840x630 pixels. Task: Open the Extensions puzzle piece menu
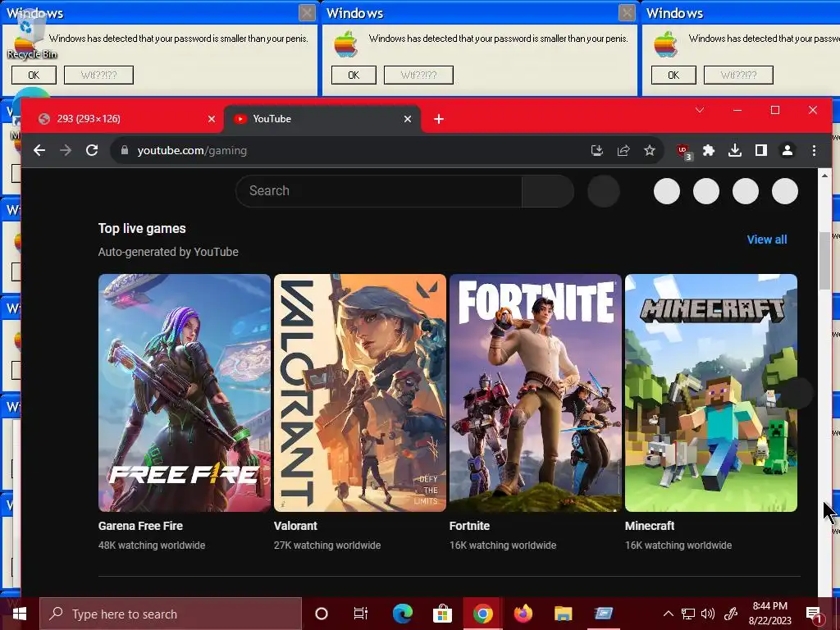coord(709,151)
